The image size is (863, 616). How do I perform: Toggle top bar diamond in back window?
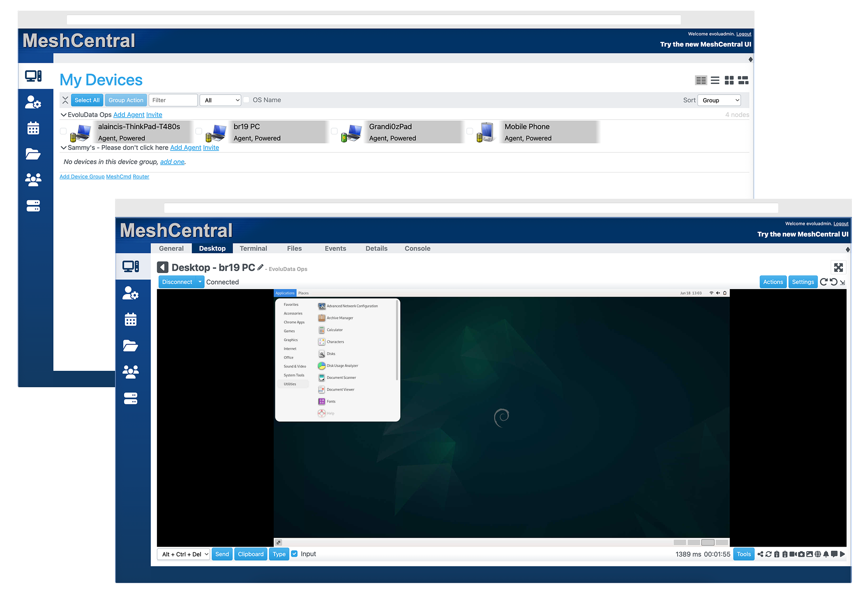tap(750, 60)
